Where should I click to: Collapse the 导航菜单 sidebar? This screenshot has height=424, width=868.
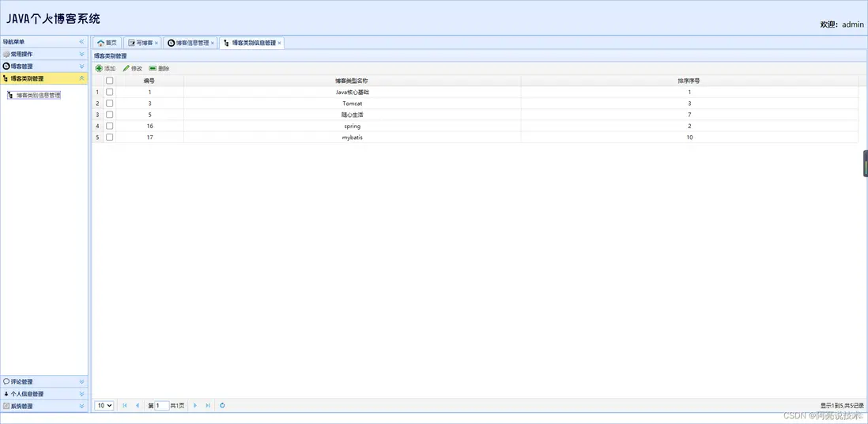81,42
